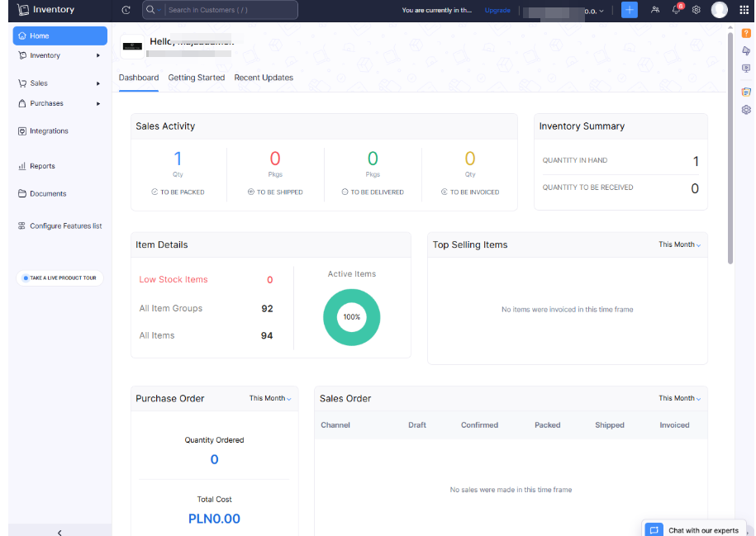
Task: Open the notifications bell
Action: coord(676,9)
